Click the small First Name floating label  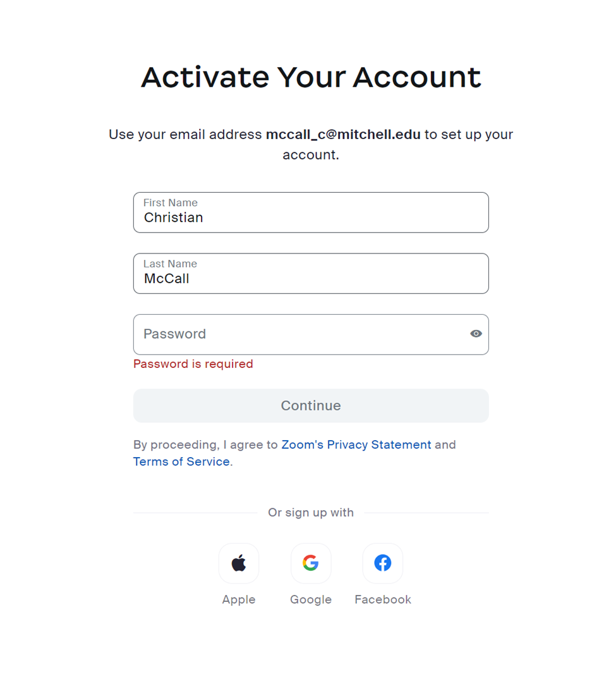pos(171,203)
